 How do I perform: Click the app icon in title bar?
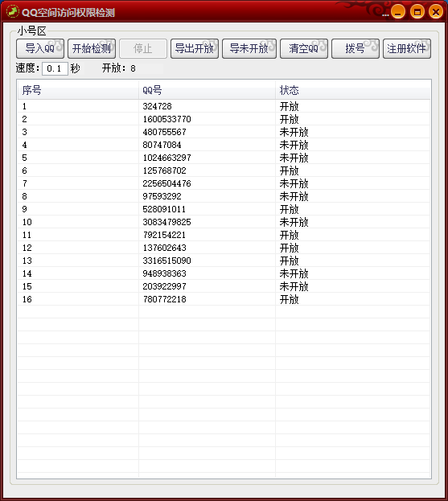pos(12,12)
